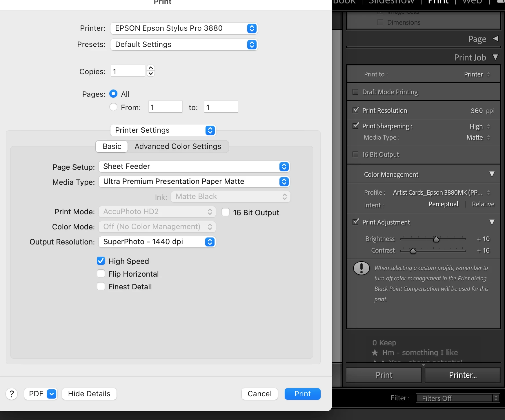Viewport: 505px width, 420px height.
Task: Switch to the Web module
Action: [472, 2]
